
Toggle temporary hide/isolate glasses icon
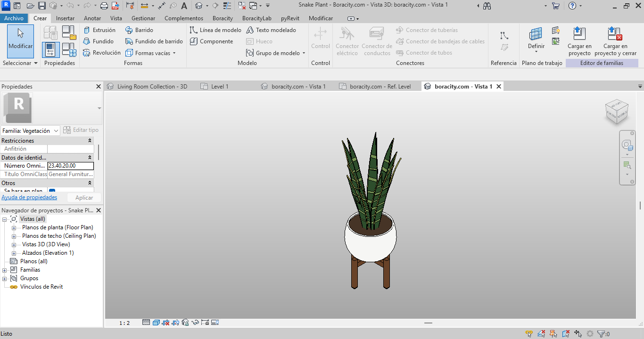[x=195, y=323]
